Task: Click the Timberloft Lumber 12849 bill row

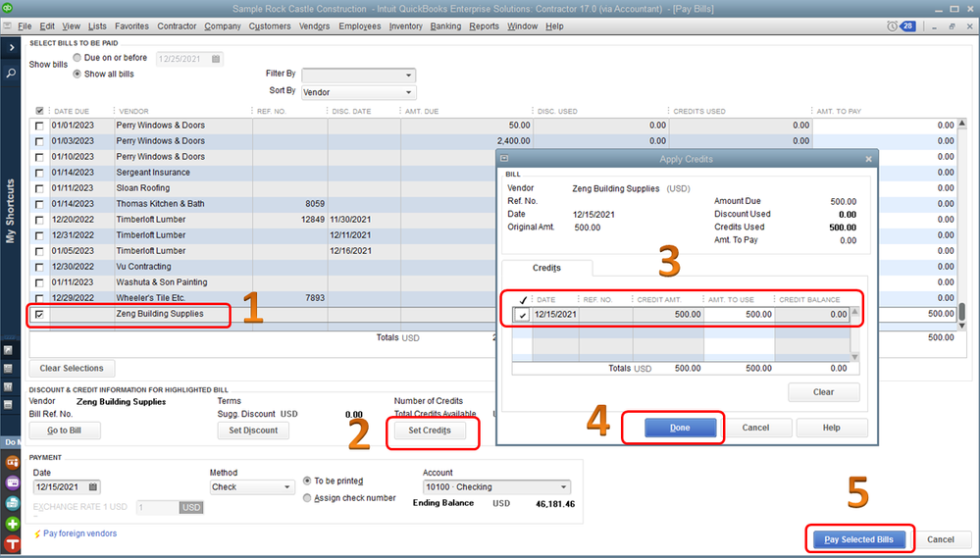Action: 493,220
